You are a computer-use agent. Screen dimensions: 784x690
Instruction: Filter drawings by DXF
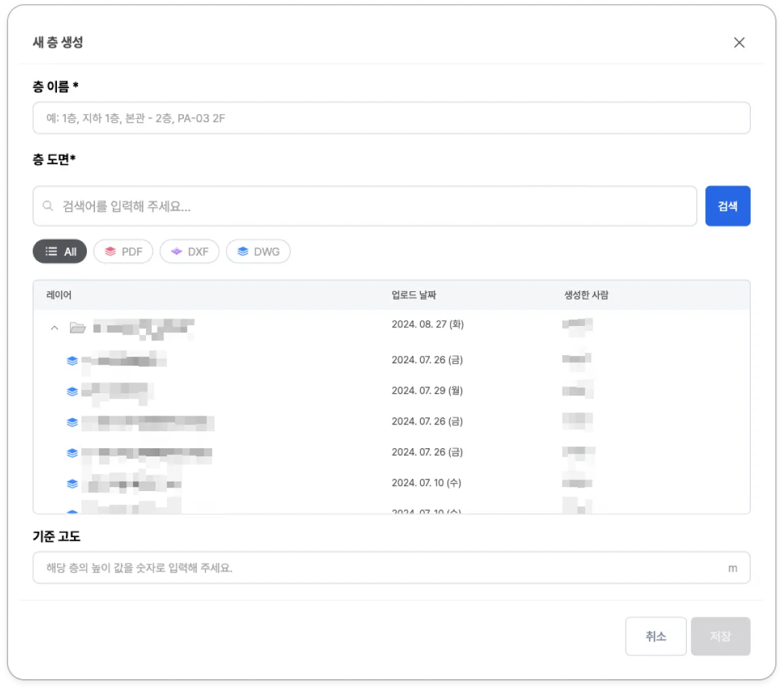pyautogui.click(x=189, y=252)
